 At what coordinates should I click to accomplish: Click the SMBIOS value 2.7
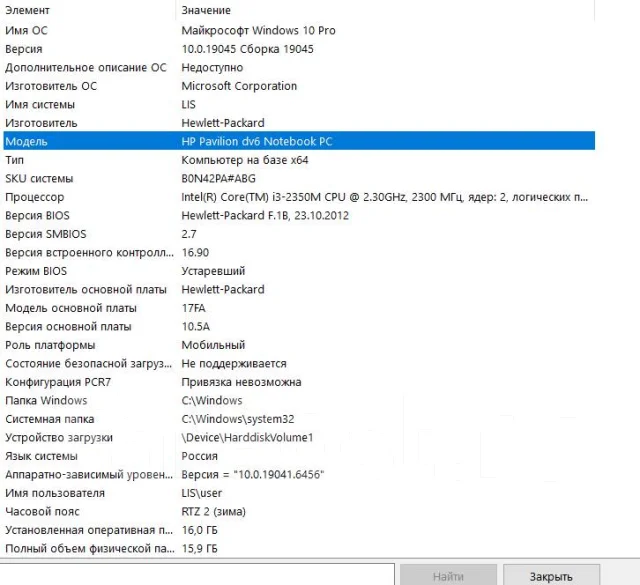189,234
